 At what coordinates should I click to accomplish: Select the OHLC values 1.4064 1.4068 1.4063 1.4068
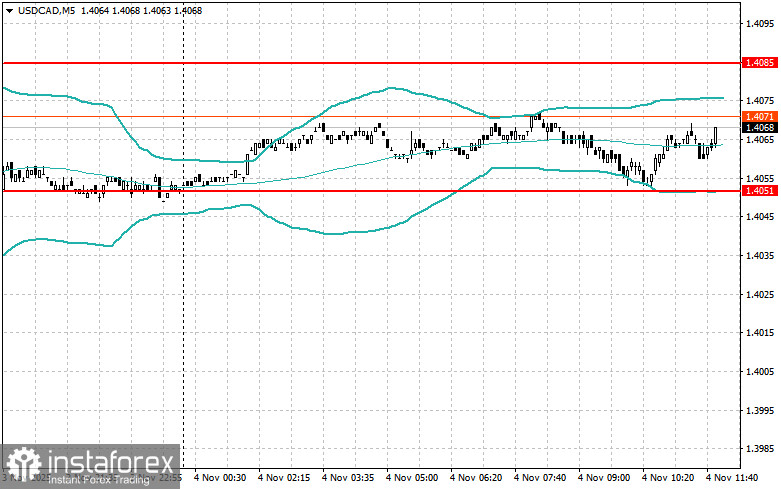(x=141, y=10)
